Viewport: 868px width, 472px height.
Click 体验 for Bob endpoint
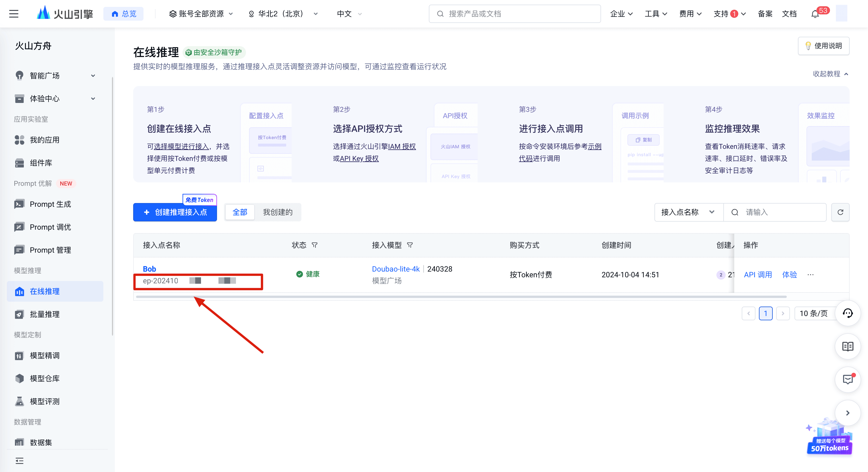(789, 275)
